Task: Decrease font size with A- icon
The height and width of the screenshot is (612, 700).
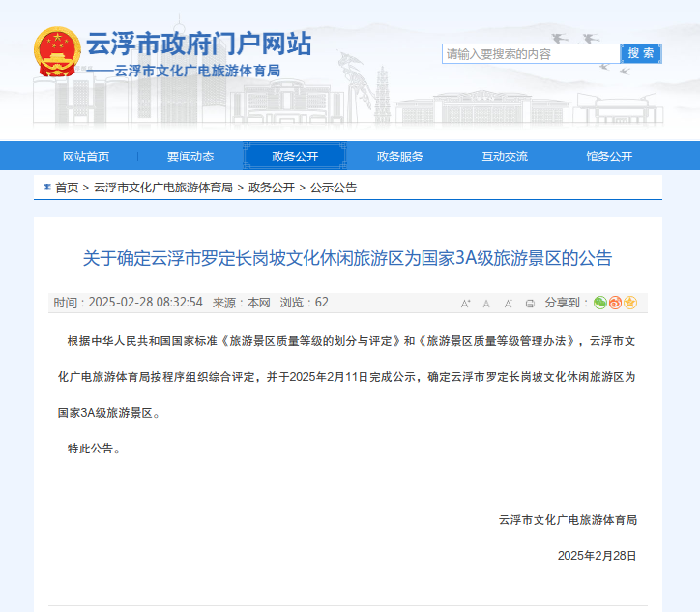Action: pos(508,304)
